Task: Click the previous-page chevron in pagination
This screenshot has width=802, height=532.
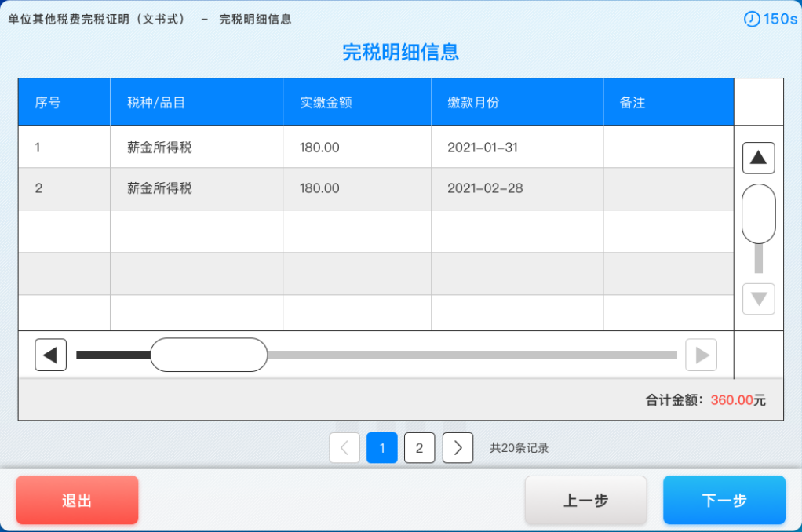Action: tap(344, 448)
